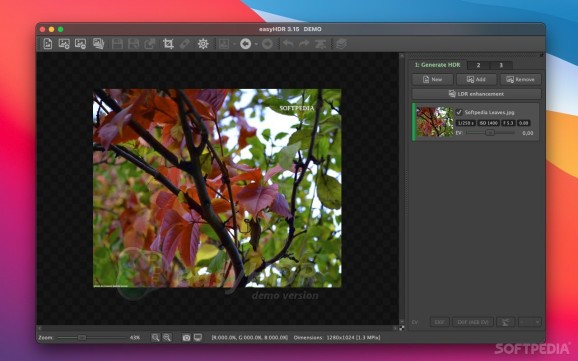Open dropdown arrow next to back arrow icon
Screen dimensions: 578x361
point(256,44)
